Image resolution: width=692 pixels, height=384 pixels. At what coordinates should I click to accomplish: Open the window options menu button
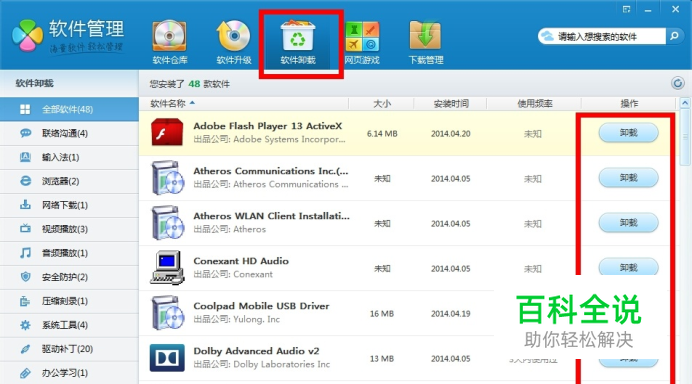626,9
